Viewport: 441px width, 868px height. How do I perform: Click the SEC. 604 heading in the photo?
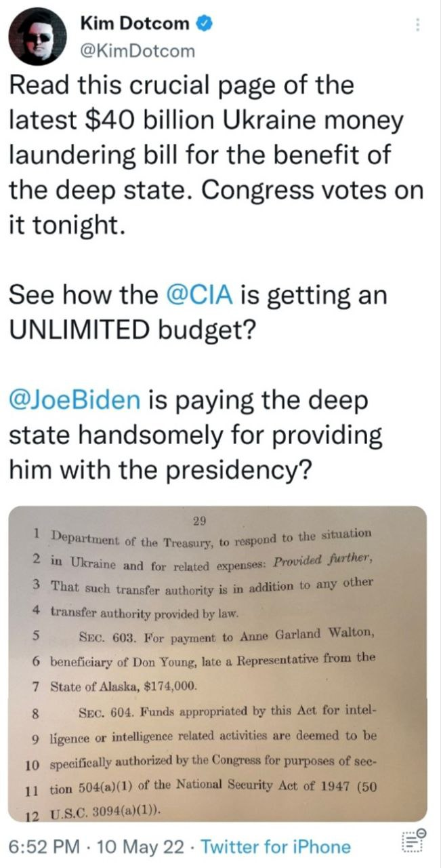tap(102, 713)
